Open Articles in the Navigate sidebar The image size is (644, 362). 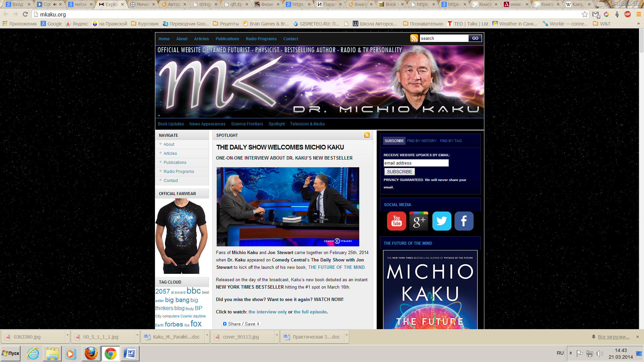pyautogui.click(x=170, y=154)
